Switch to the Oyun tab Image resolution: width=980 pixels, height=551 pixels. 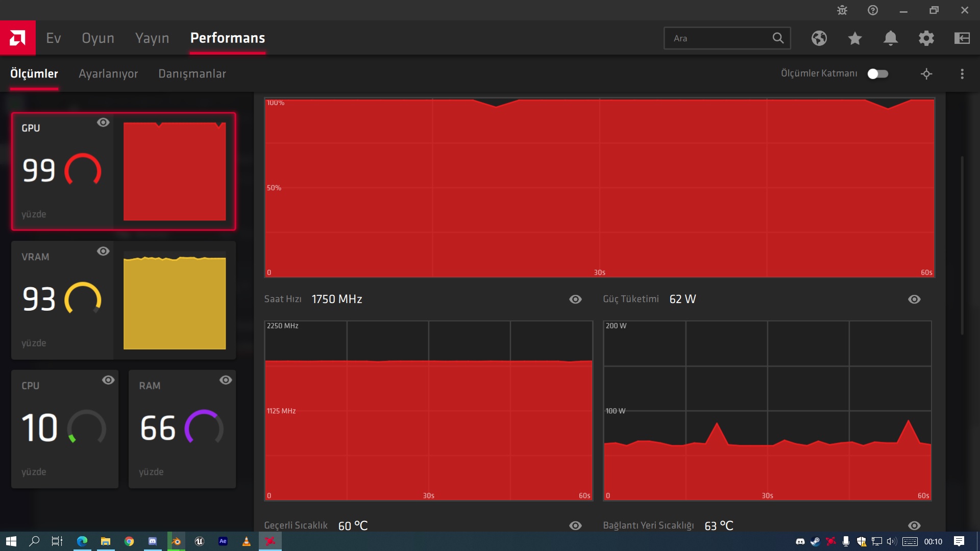[98, 38]
